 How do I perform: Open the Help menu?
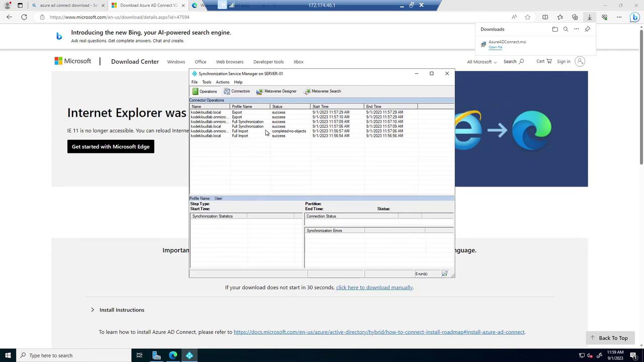pyautogui.click(x=238, y=82)
